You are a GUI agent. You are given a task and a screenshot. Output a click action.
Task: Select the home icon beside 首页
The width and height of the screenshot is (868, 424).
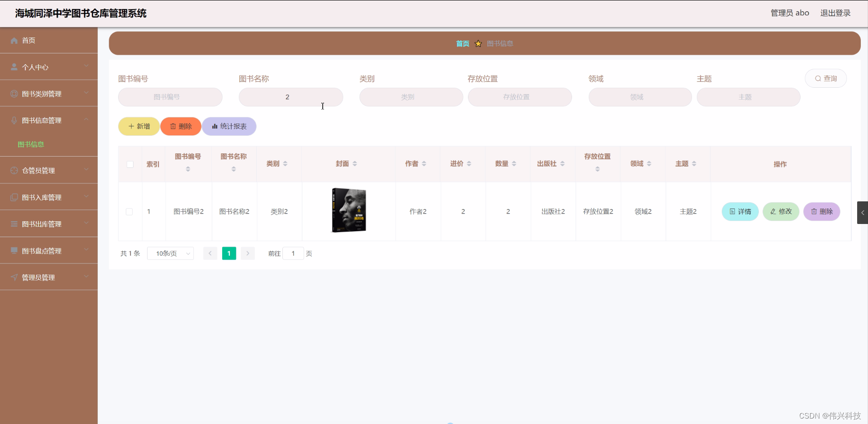point(14,40)
